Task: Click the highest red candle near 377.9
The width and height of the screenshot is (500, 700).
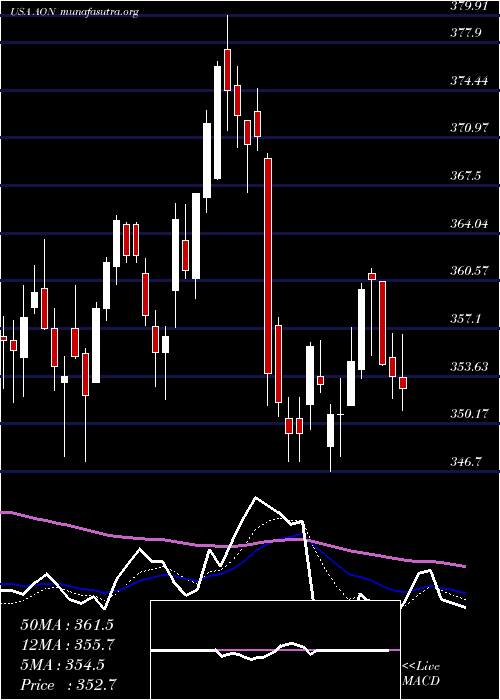Action: [227, 70]
